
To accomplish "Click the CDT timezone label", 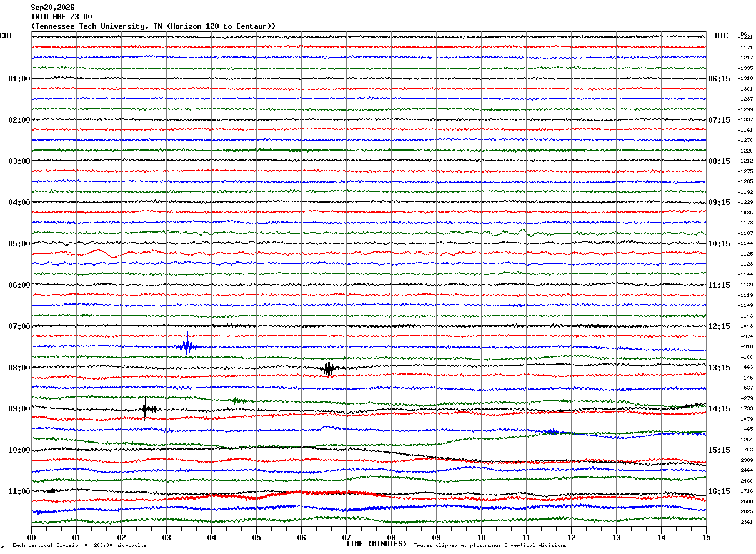I will click(6, 36).
